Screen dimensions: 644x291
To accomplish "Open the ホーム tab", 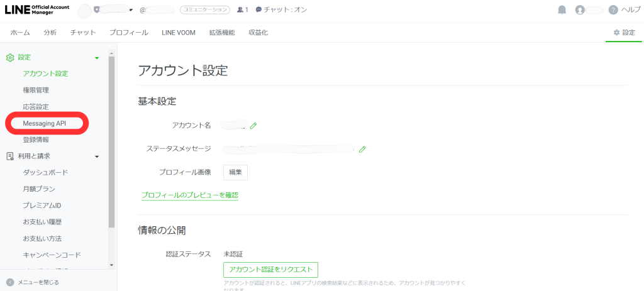I will 20,33.
